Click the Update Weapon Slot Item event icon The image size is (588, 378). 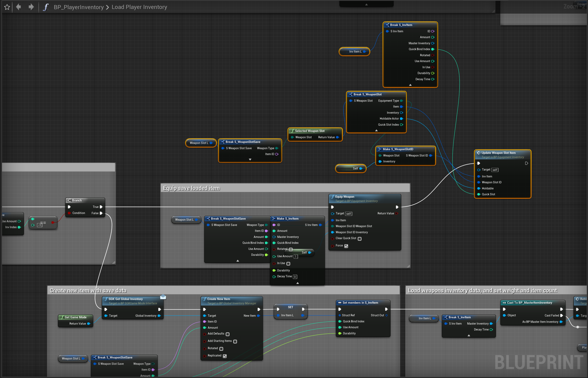coord(479,153)
